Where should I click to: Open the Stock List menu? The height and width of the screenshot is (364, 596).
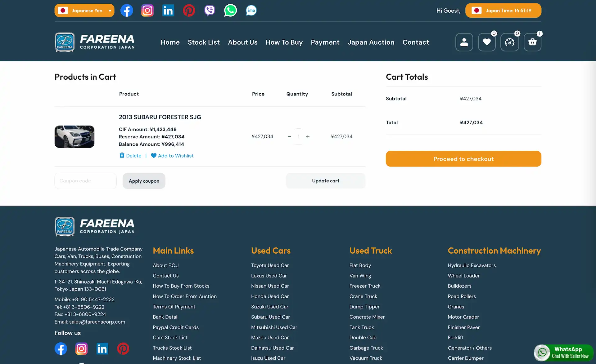tap(204, 42)
